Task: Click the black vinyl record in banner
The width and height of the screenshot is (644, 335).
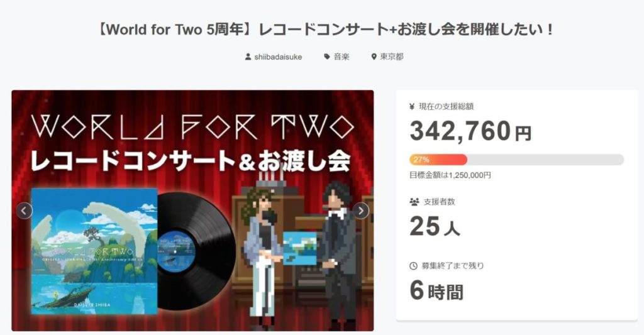Action: point(196,251)
